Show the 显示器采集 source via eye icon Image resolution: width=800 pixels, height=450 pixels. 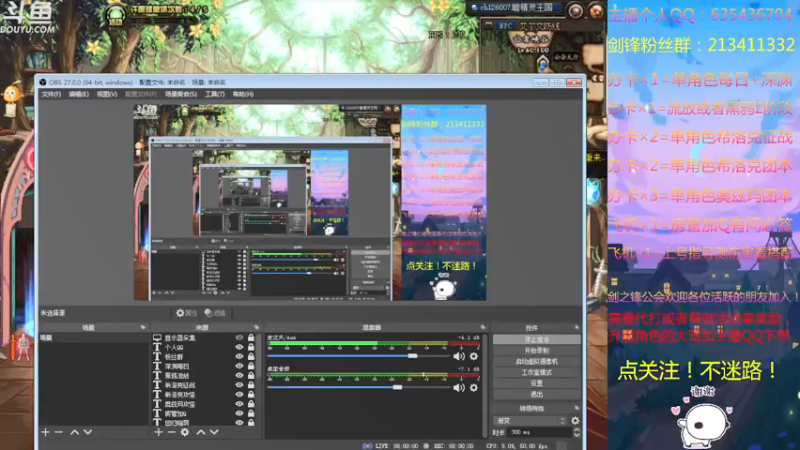[x=239, y=338]
